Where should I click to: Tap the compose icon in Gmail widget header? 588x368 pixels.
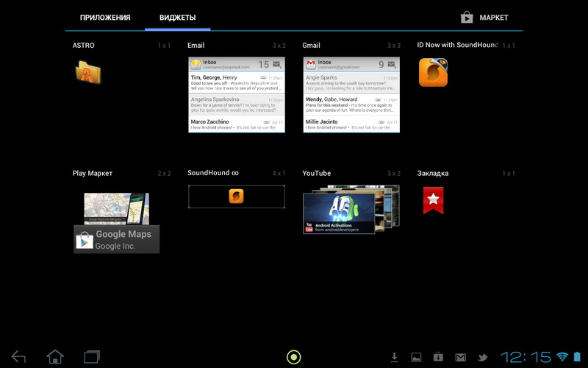pos(392,65)
